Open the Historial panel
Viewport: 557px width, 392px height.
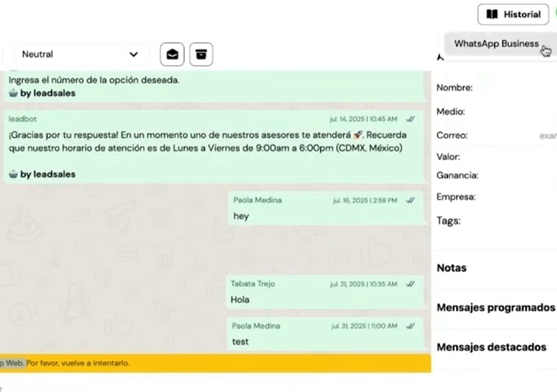pyautogui.click(x=513, y=14)
